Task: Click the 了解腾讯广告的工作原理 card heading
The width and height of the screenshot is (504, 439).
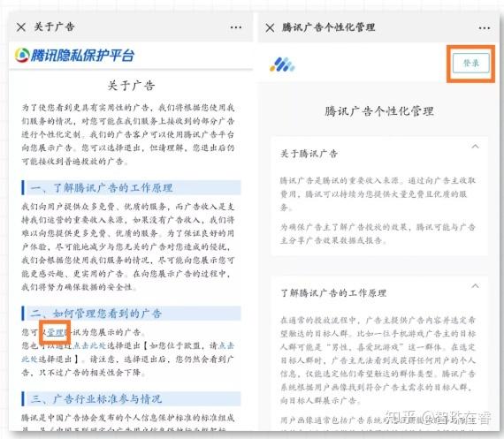Action: [333, 293]
